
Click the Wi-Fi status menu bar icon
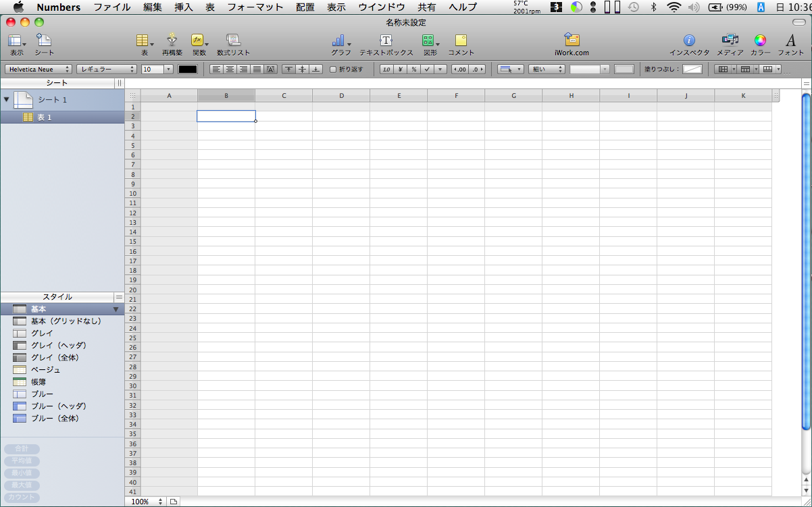[674, 7]
